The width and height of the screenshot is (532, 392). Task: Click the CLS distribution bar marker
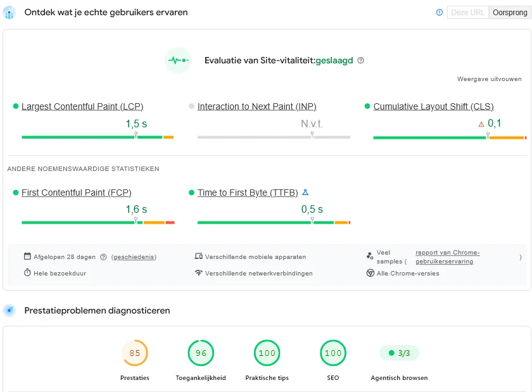(x=488, y=136)
